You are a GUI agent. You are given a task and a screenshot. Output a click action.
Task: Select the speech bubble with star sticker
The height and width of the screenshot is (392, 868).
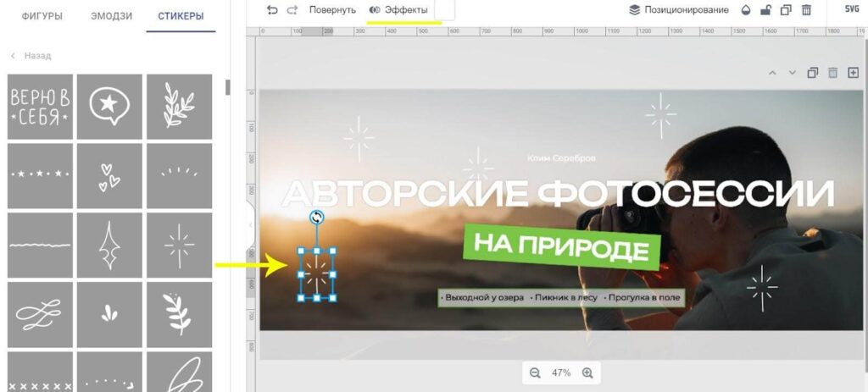click(109, 107)
